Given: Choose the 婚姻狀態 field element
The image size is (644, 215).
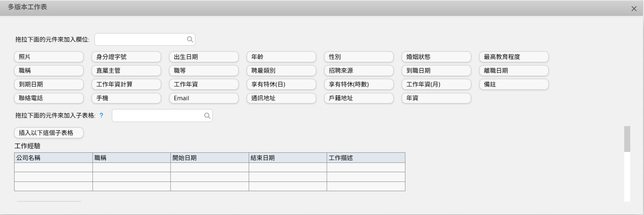Looking at the screenshot, I should [x=436, y=57].
